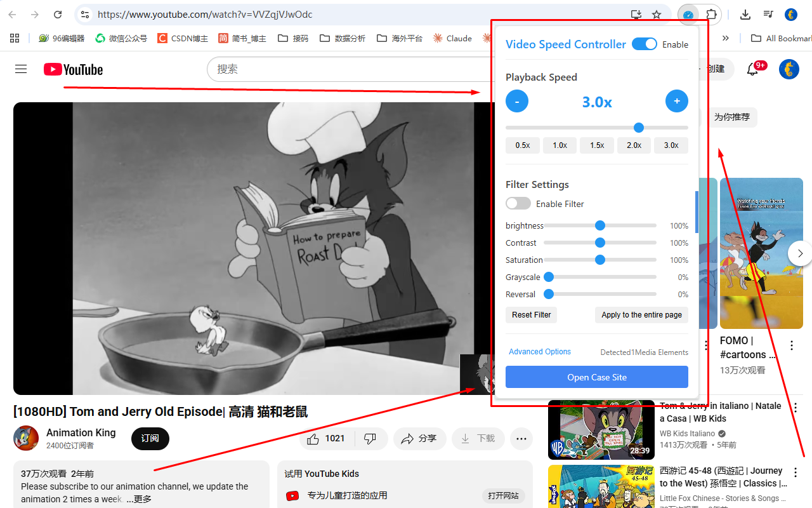Dislike the video with thumbs-down
This screenshot has width=812, height=508.
[x=371, y=439]
